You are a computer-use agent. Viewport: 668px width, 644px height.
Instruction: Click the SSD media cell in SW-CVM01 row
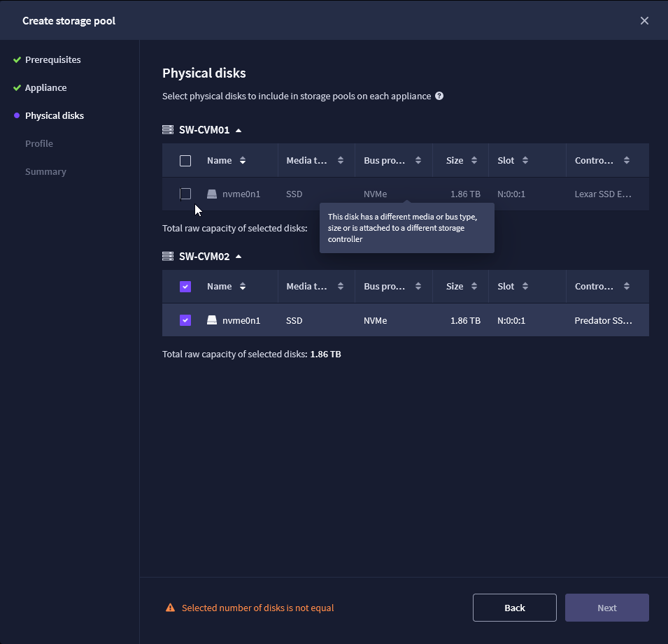294,194
